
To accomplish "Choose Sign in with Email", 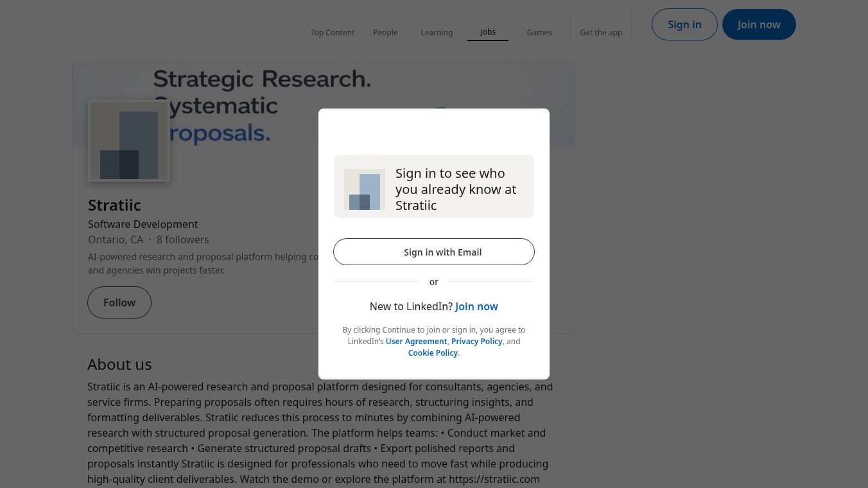I will coord(434,252).
